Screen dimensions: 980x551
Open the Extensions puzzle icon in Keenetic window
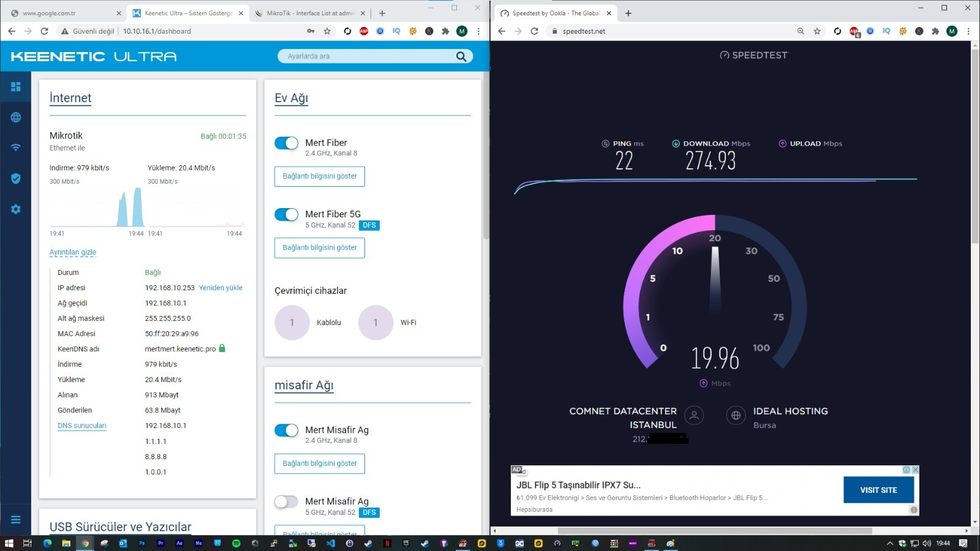point(445,31)
